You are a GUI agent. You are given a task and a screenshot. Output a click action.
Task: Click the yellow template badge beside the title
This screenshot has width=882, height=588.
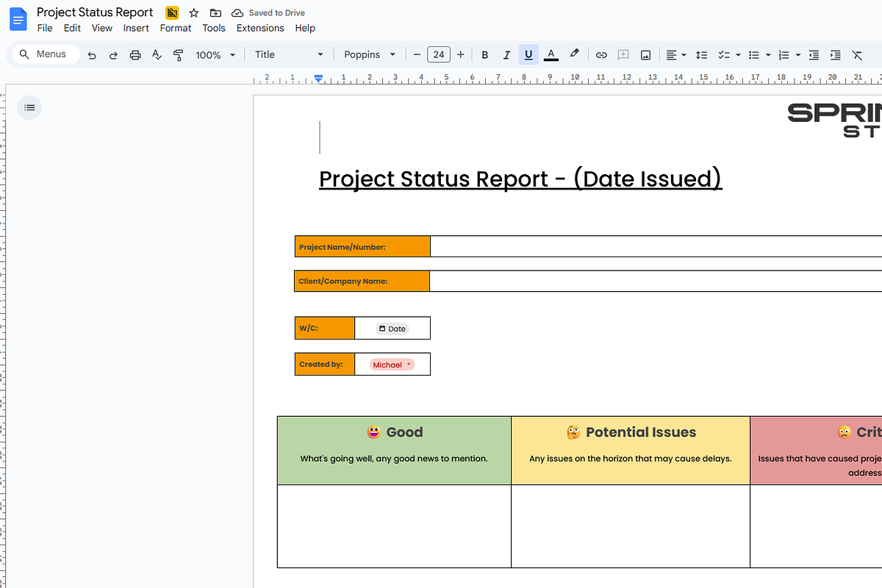pyautogui.click(x=172, y=12)
